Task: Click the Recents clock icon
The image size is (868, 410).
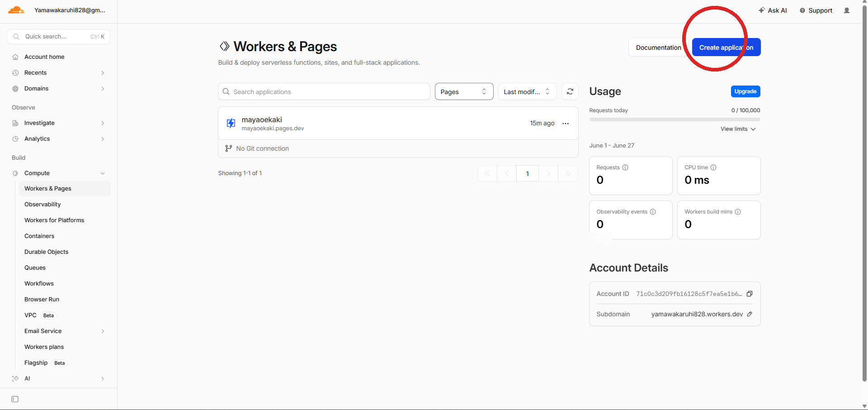Action: coord(15,73)
